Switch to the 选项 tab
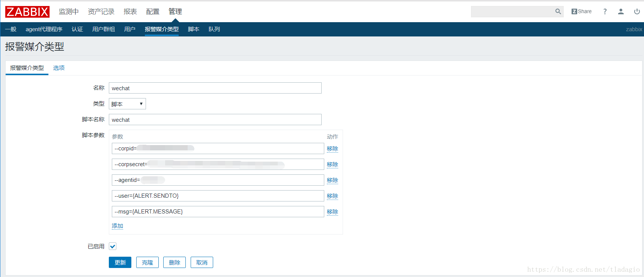Screen dimensions: 644x277 pos(59,68)
